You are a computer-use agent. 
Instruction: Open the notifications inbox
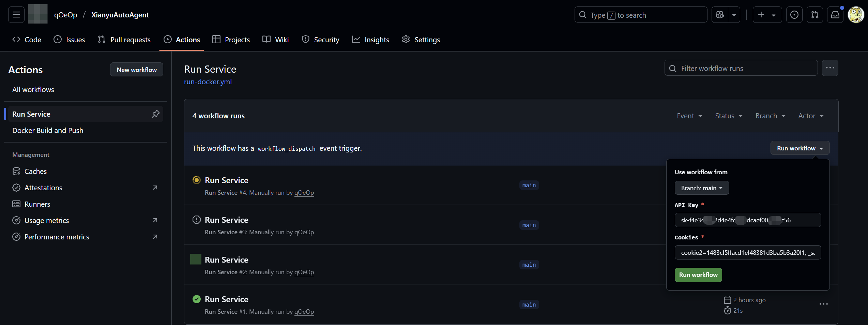coord(835,15)
